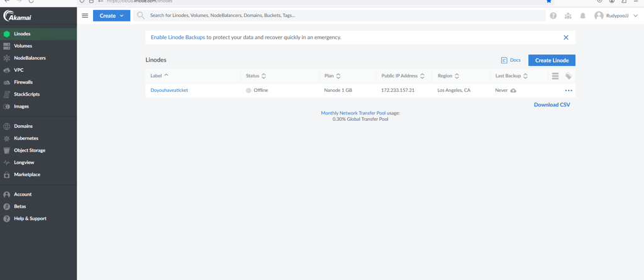Sort table by Last Backup column

(511, 76)
